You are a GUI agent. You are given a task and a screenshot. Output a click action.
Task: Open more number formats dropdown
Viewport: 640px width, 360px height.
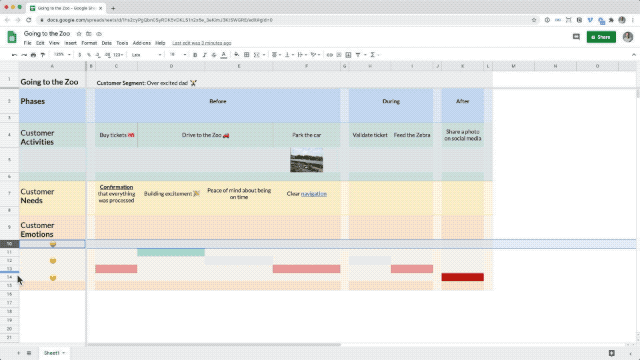coord(118,55)
